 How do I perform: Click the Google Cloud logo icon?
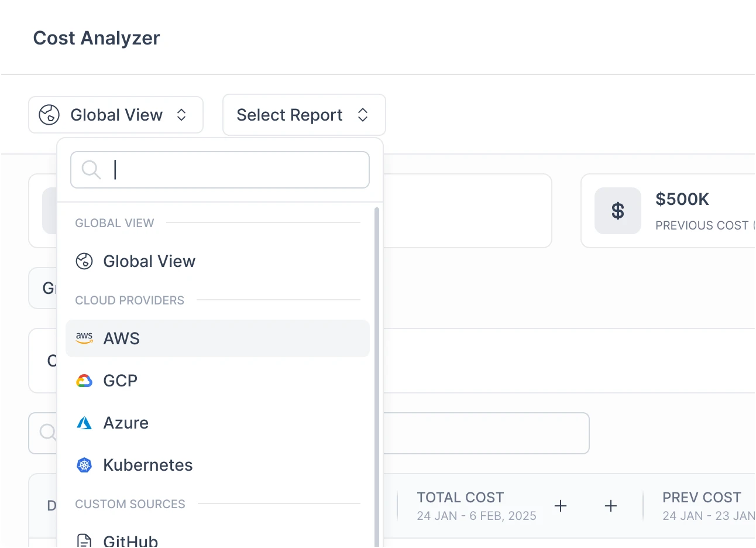click(84, 381)
